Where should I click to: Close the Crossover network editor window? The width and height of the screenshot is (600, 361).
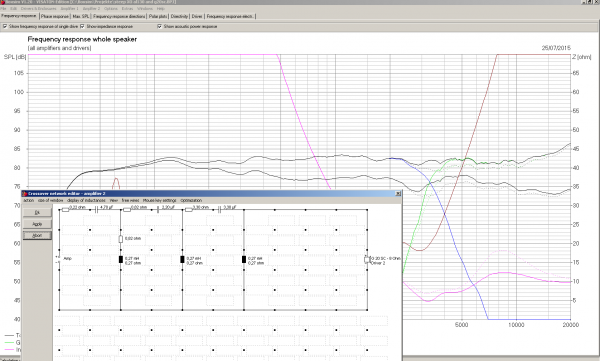(x=398, y=194)
